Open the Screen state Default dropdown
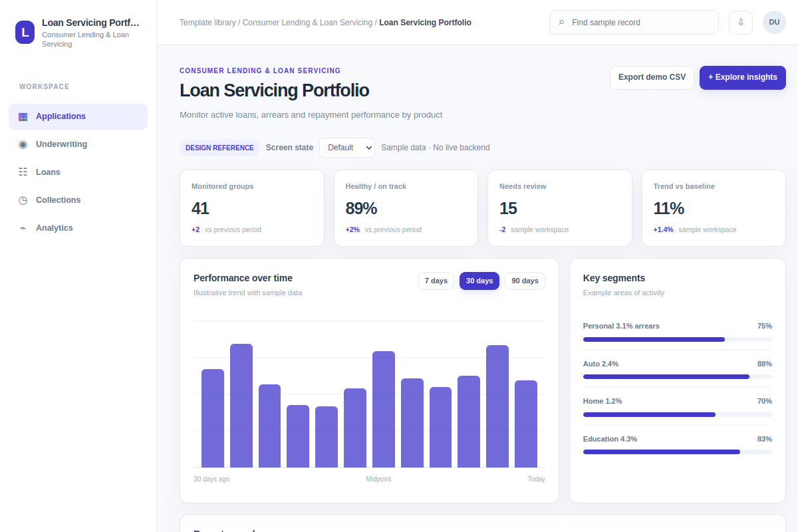Viewport: 798px width, 532px height. (347, 148)
